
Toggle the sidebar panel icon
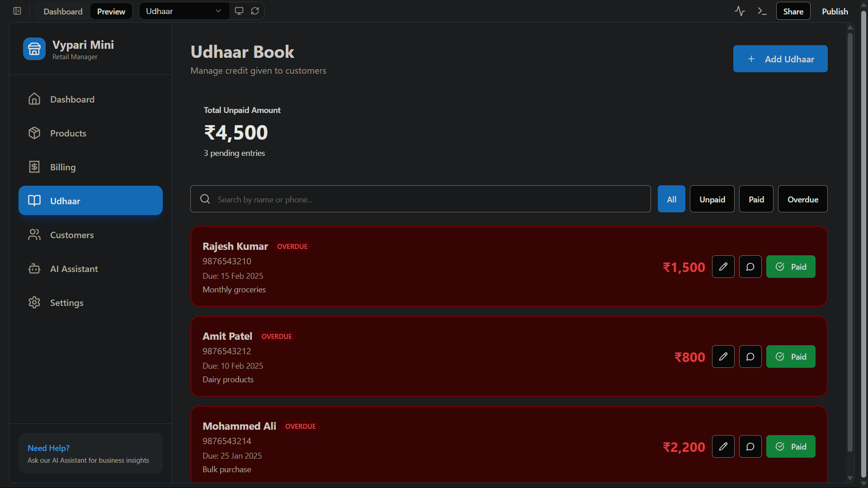tap(17, 11)
